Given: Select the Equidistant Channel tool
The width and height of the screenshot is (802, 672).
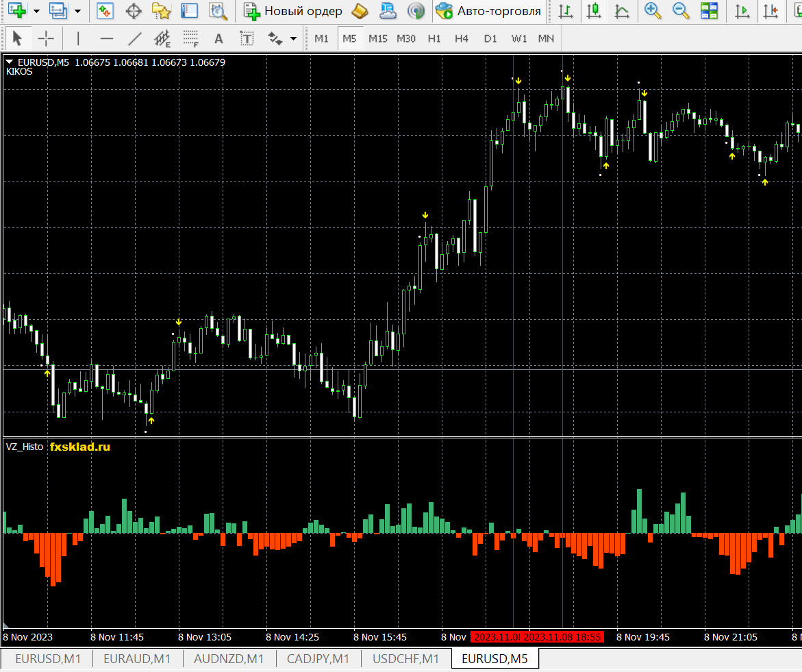Looking at the screenshot, I should [x=162, y=38].
